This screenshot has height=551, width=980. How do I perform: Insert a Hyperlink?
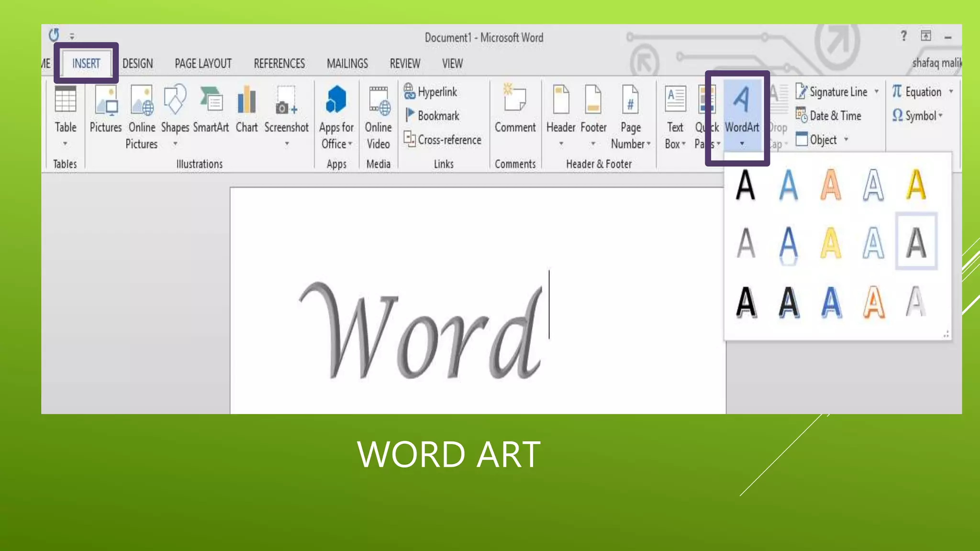coord(430,91)
